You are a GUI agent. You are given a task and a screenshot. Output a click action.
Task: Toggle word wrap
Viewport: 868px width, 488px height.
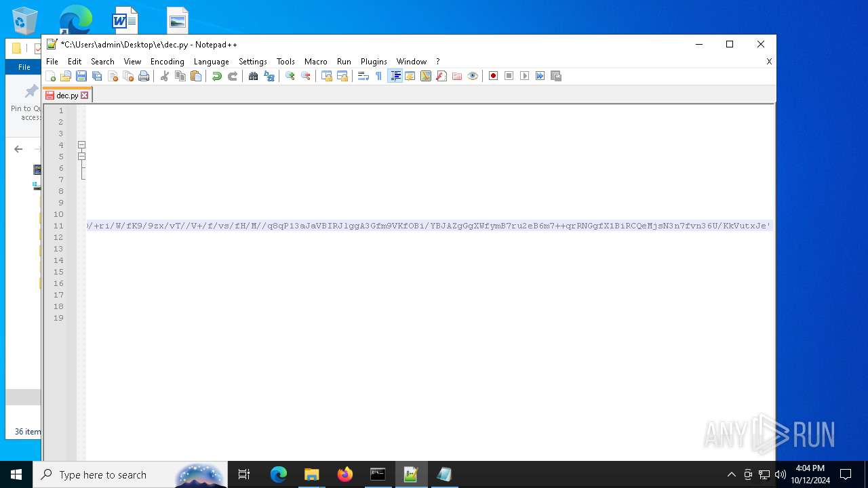click(x=363, y=76)
